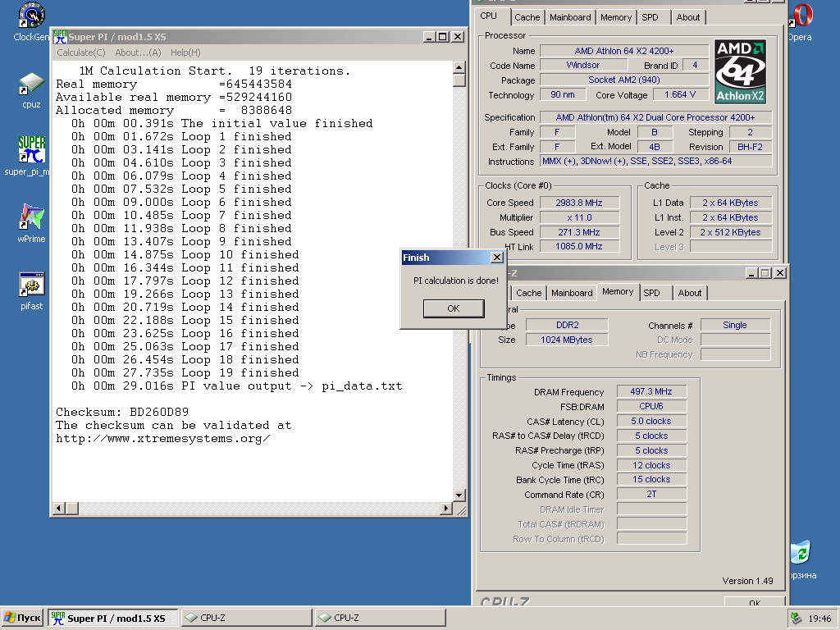
Task: Click the taskbar clock showing 19:46
Action: 819,619
